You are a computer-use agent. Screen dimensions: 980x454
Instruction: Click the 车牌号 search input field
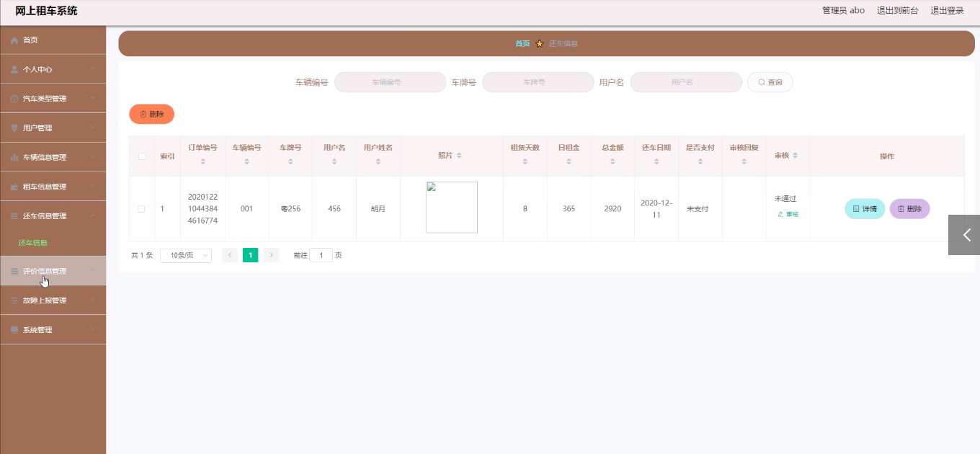(538, 82)
